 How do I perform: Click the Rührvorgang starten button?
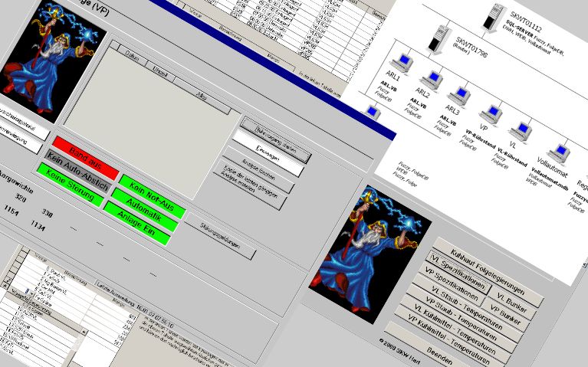(x=275, y=139)
